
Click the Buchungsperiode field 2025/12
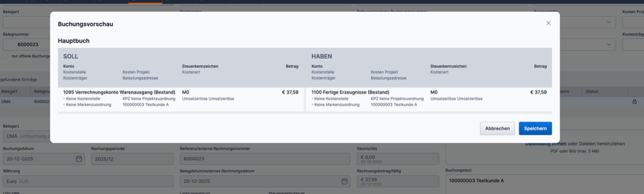(132, 159)
